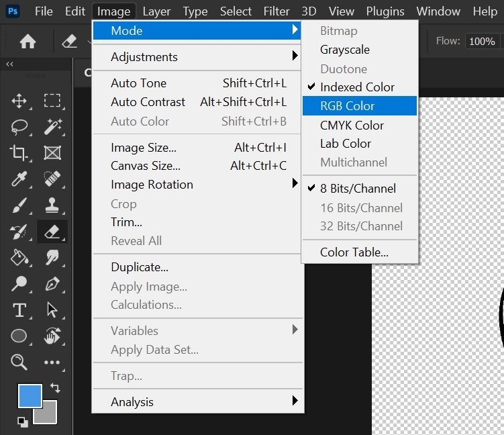The height and width of the screenshot is (435, 504).
Task: Open Canvas Size dialog
Action: 146,166
